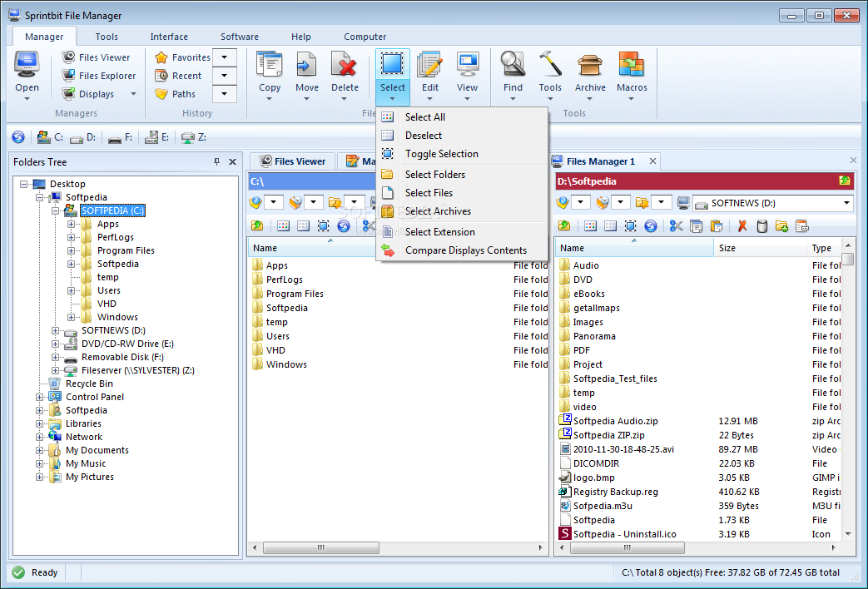Open the Macros ribbon tool

tap(632, 77)
